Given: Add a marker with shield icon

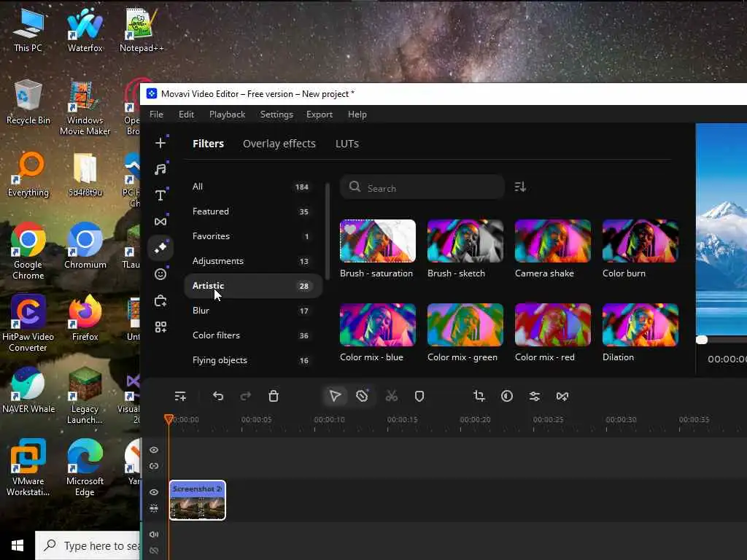Looking at the screenshot, I should pyautogui.click(x=419, y=396).
